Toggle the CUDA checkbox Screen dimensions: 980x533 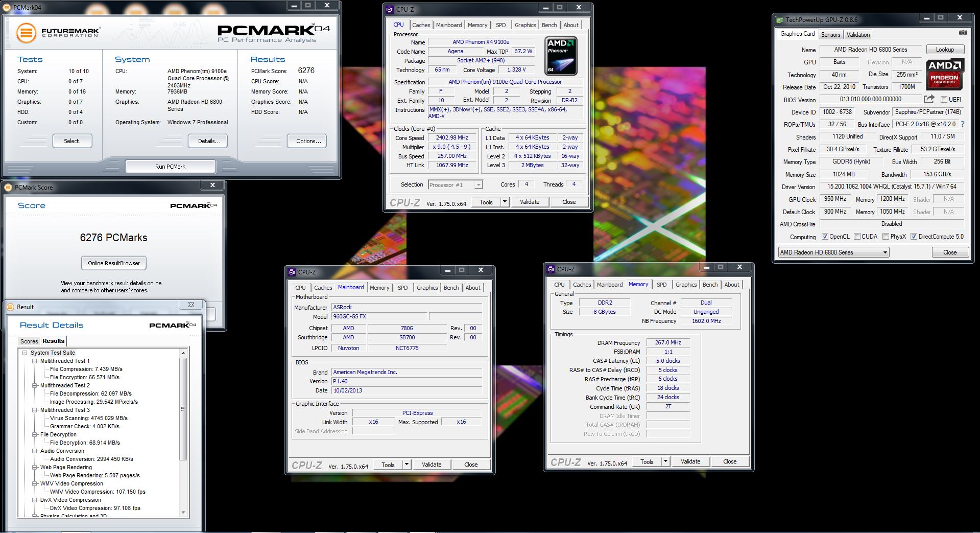(857, 237)
